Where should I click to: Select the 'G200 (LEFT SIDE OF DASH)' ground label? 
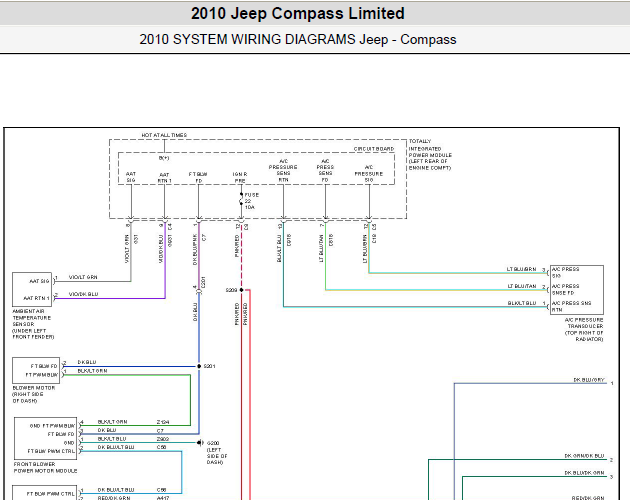click(x=217, y=453)
